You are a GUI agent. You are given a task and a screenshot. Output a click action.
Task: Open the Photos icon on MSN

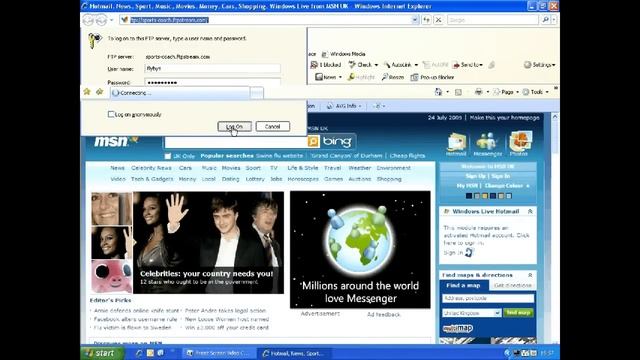coord(520,141)
